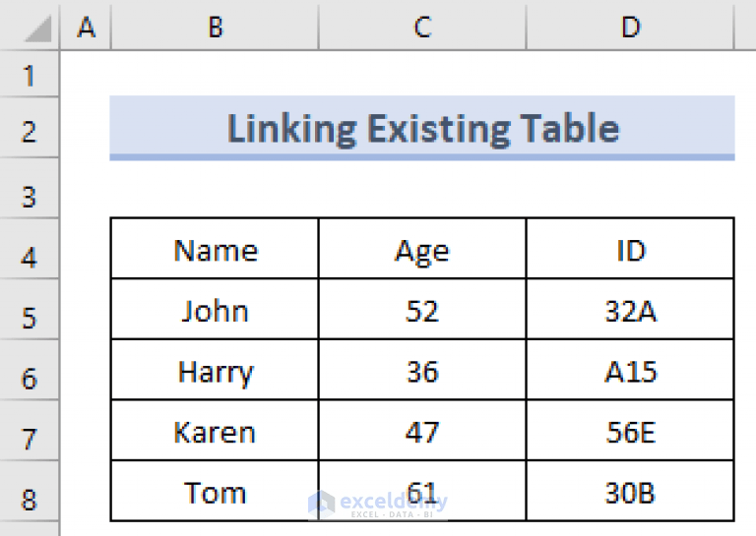
Task: Select the 'ID' header cell
Action: click(x=631, y=249)
